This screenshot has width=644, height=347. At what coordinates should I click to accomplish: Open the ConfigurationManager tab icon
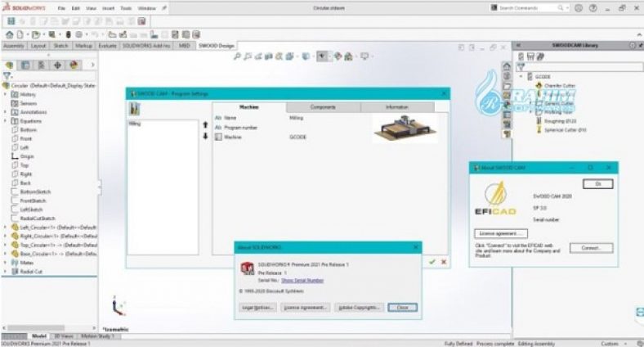click(x=42, y=65)
